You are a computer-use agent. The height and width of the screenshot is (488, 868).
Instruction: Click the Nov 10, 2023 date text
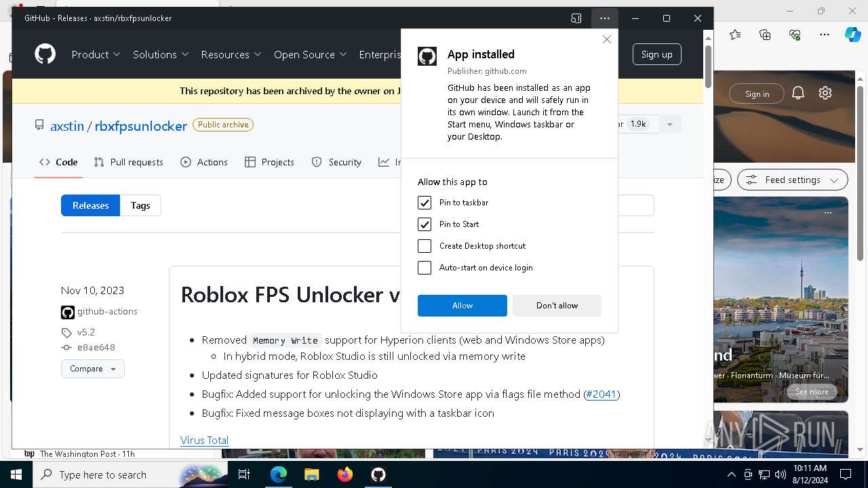coord(93,290)
